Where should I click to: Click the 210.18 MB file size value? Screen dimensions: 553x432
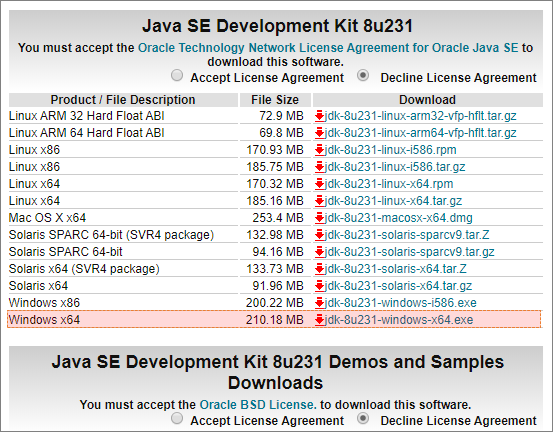tap(275, 320)
